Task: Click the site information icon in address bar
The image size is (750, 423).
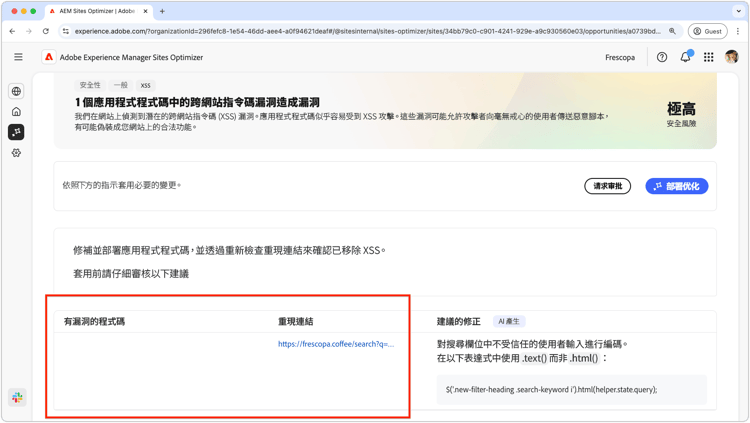Action: click(66, 31)
